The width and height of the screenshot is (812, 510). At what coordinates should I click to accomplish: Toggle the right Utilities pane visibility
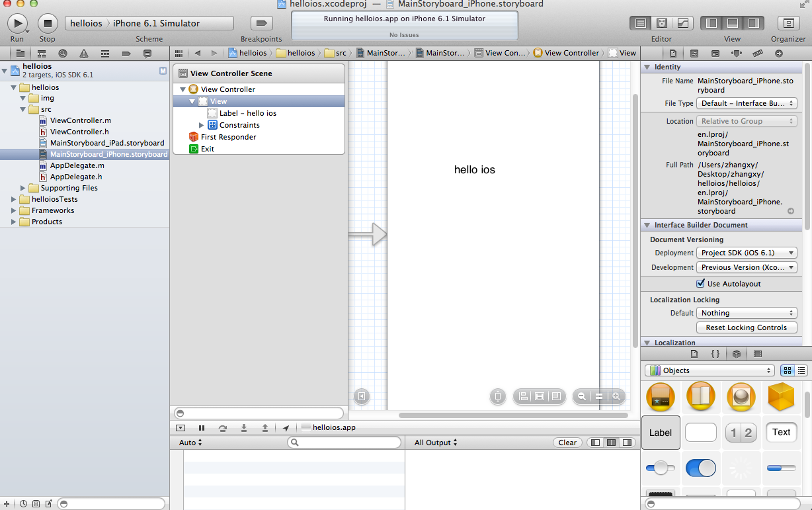tap(754, 23)
